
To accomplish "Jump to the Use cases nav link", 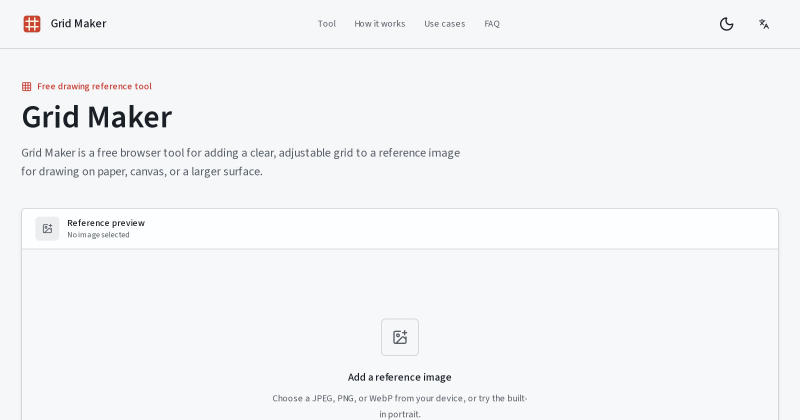I will [444, 24].
